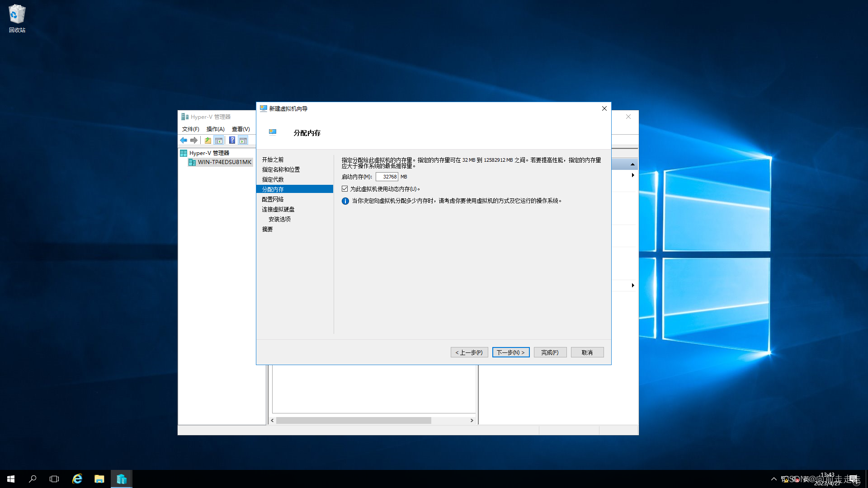Image resolution: width=868 pixels, height=488 pixels.
Task: Open Task View from the taskbar
Action: pos(54,479)
